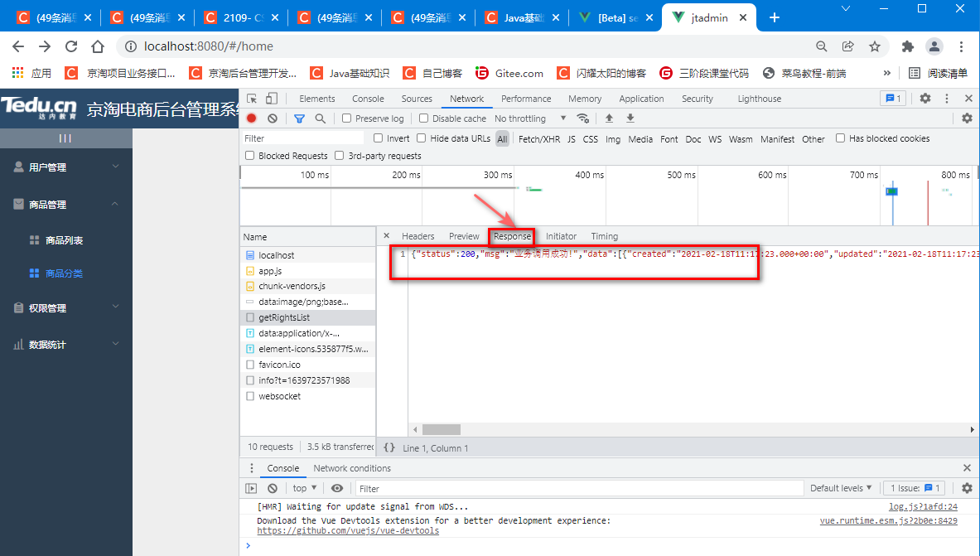
Task: Show the console sidebar
Action: pos(251,488)
